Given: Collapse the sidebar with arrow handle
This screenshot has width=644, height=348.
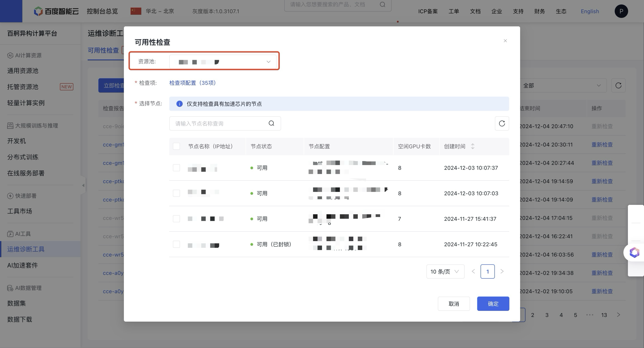Looking at the screenshot, I should click(83, 185).
